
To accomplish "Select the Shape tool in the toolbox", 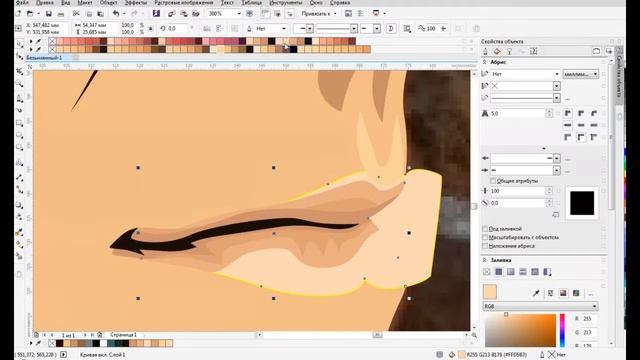I will point(19,56).
